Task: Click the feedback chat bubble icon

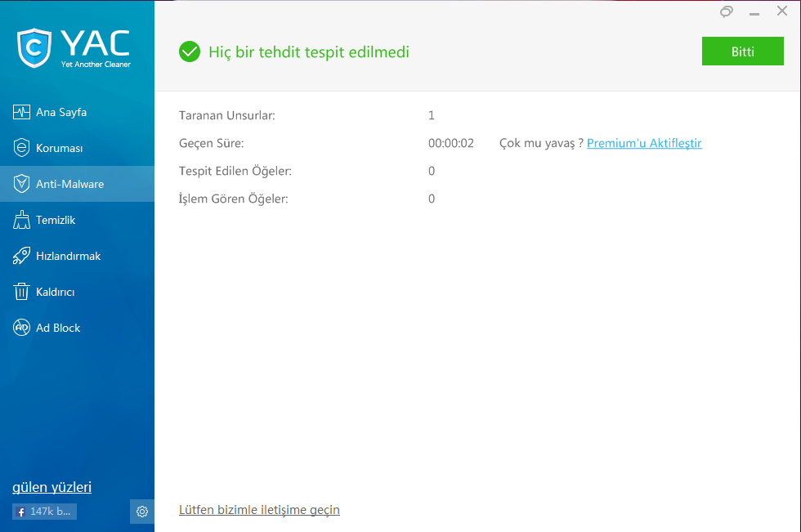Action: tap(727, 11)
